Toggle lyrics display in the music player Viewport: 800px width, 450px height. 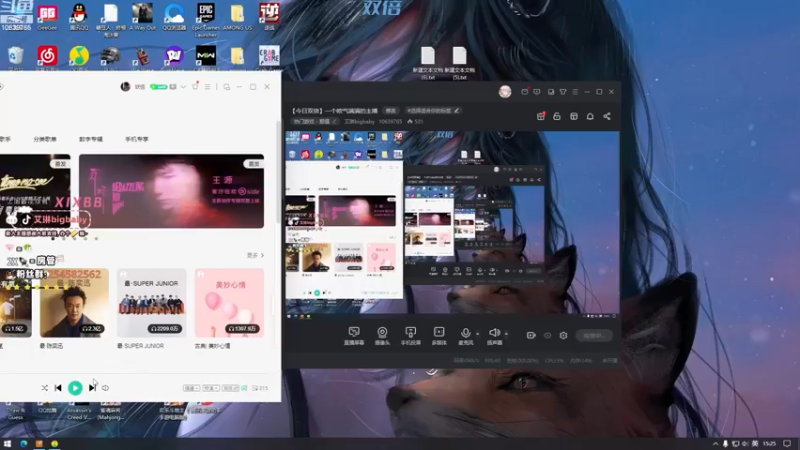coord(244,388)
